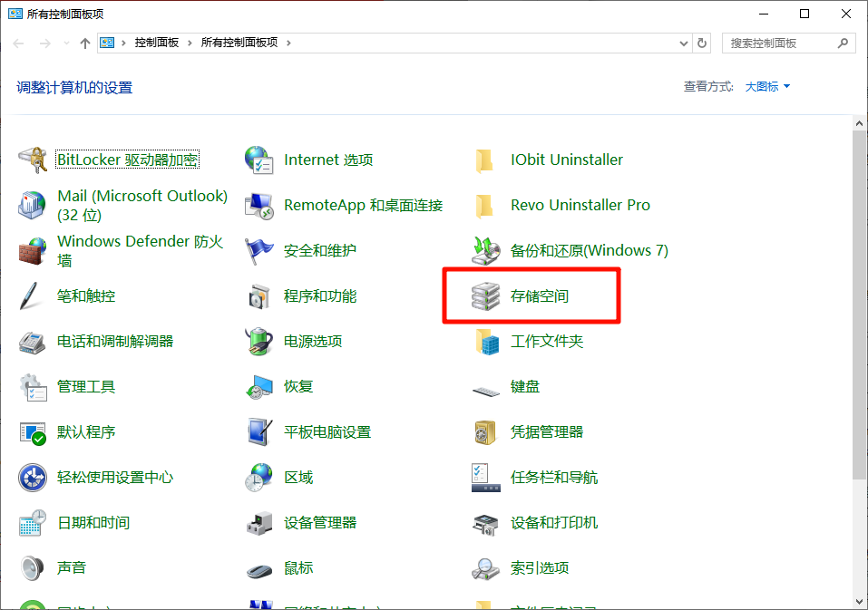Open the 设备管理器 icon

coord(259,523)
